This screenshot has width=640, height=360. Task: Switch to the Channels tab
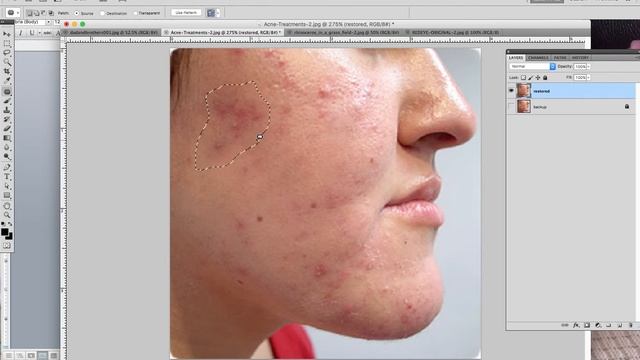click(x=538, y=58)
